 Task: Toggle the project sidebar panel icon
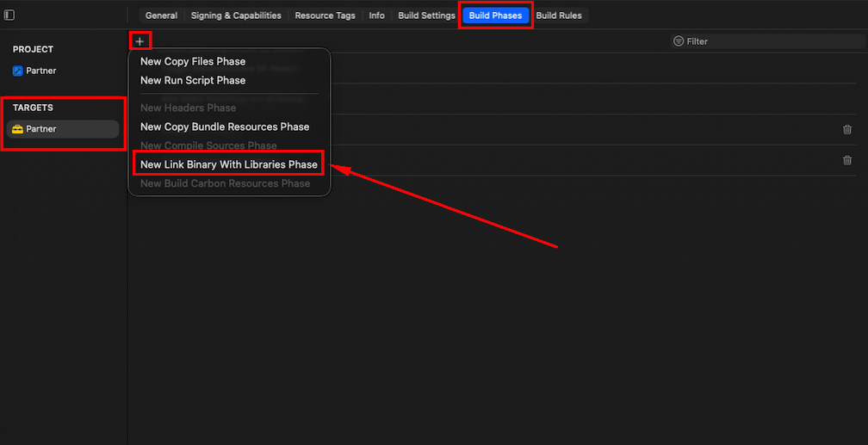coord(9,15)
